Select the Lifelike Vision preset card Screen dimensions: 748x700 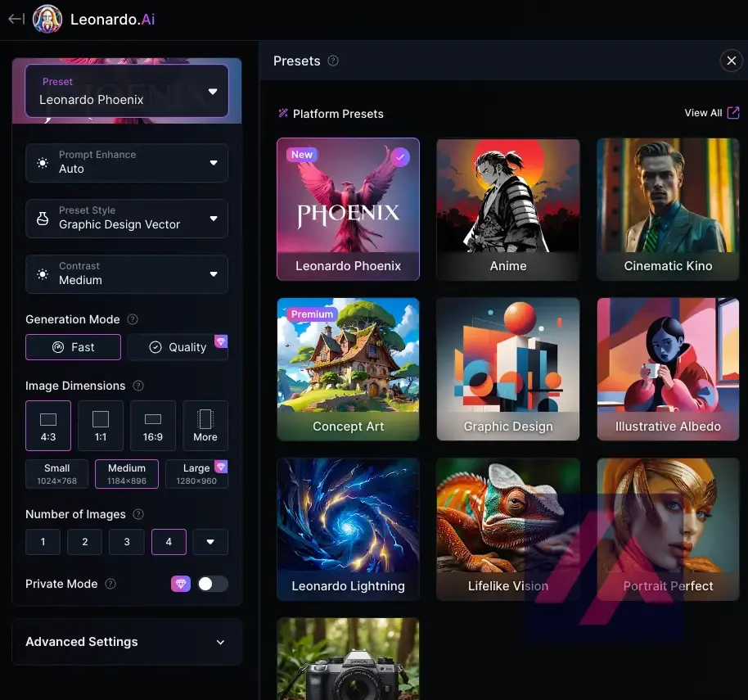click(x=508, y=529)
